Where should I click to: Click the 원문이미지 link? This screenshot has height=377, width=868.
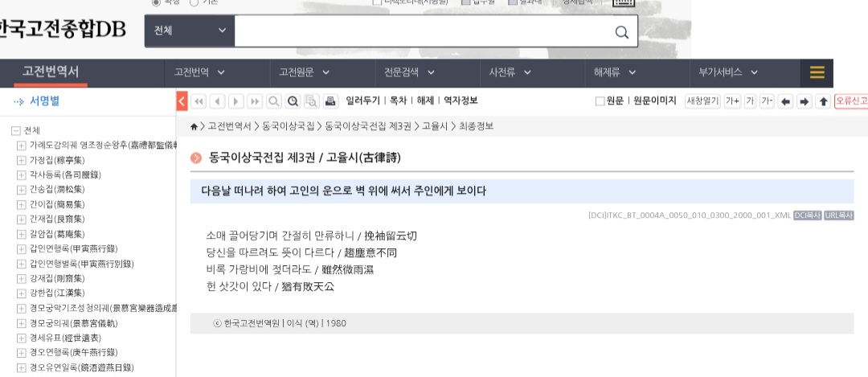pos(654,101)
